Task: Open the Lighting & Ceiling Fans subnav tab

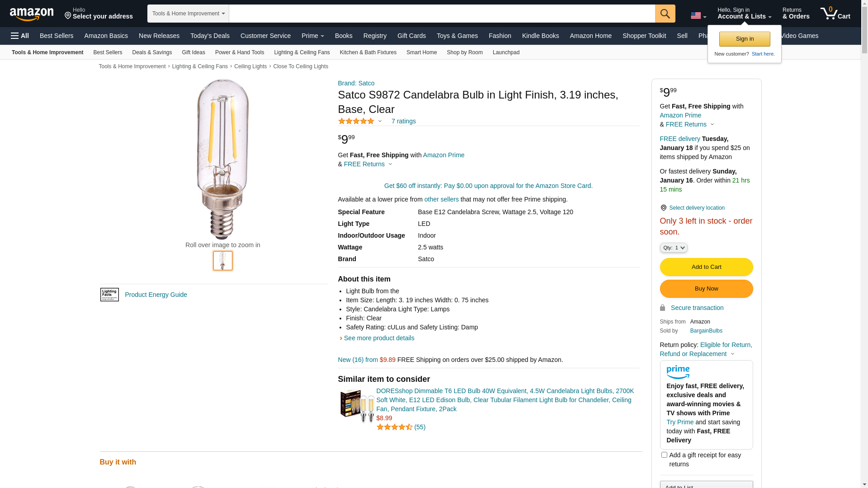Action: 302,52
